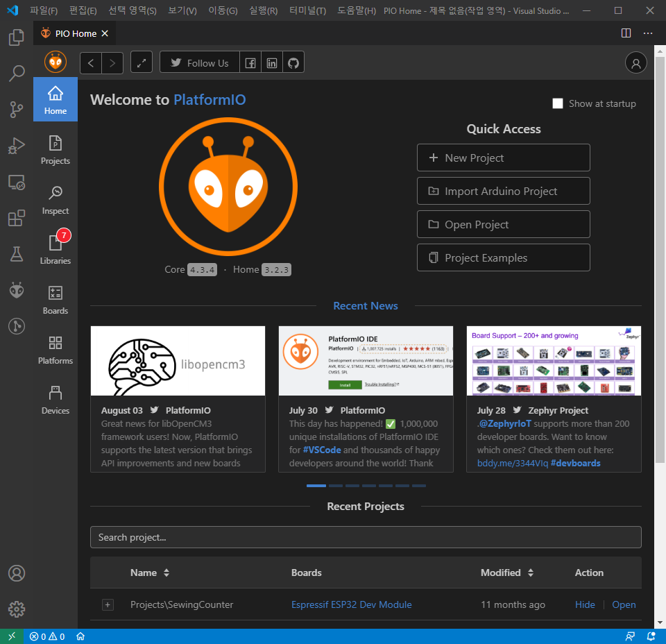Viewport: 666px width, 644px height.
Task: Open the Git graph icon in activity bar
Action: [17, 326]
